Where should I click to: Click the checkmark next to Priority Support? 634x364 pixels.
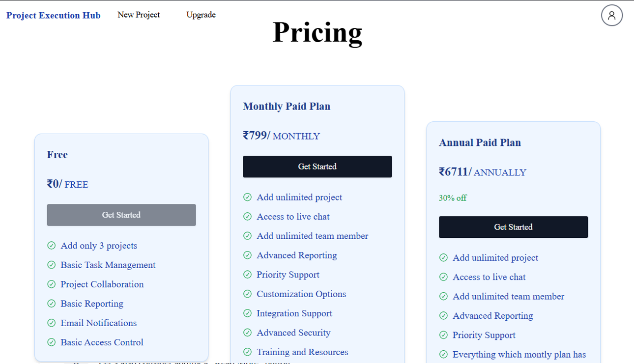tap(247, 274)
